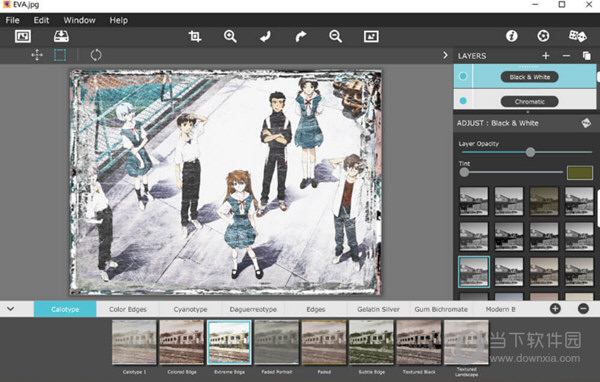The width and height of the screenshot is (600, 382).
Task: Click the Zoom In magnifier
Action: pyautogui.click(x=230, y=36)
